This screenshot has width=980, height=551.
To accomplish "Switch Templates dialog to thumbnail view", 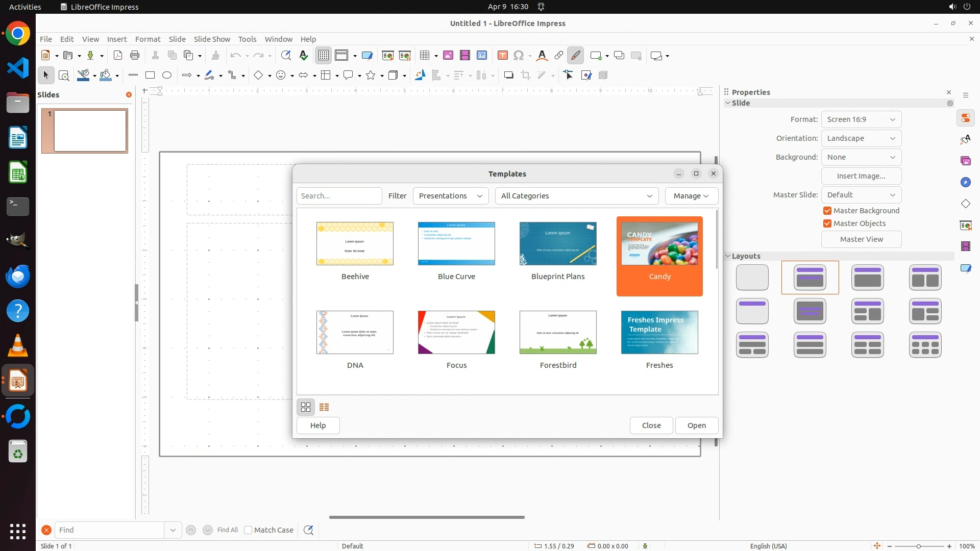I will (306, 407).
